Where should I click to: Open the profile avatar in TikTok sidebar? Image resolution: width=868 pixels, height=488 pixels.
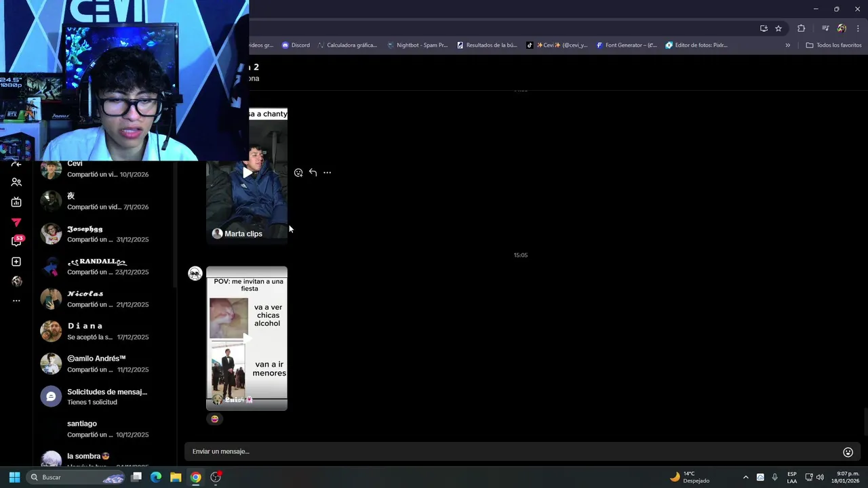[x=16, y=281]
